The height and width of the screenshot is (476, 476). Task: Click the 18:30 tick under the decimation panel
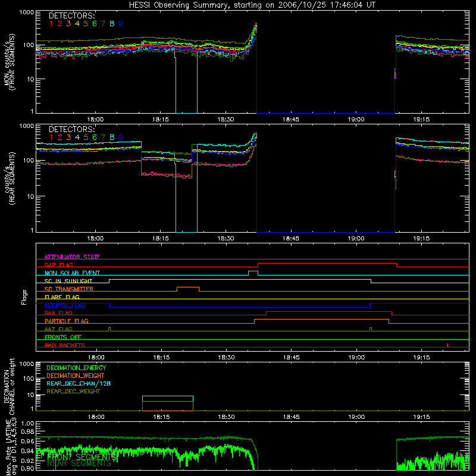226,417
